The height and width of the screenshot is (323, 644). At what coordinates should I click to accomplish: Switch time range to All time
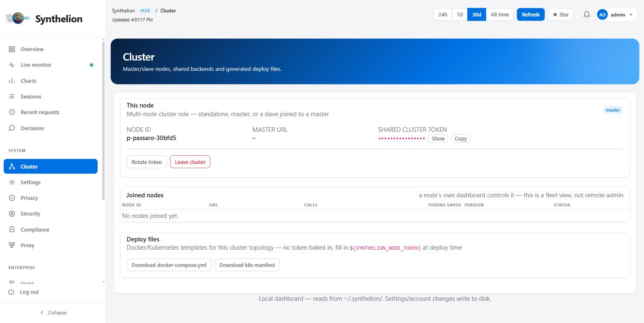tap(500, 14)
